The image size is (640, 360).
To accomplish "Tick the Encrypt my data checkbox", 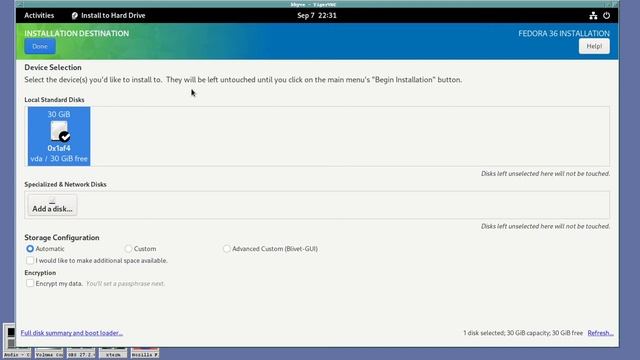I will (30, 283).
